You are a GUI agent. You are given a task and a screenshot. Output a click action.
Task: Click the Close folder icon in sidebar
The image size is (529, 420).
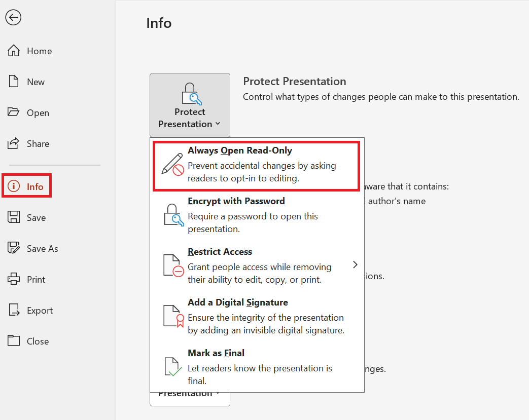click(14, 341)
